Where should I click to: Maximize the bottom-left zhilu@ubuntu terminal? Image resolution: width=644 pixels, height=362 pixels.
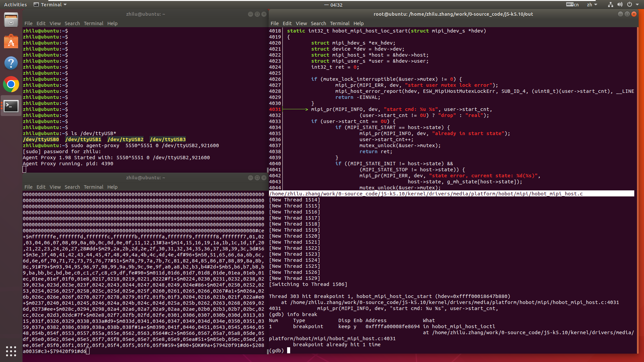[257, 178]
